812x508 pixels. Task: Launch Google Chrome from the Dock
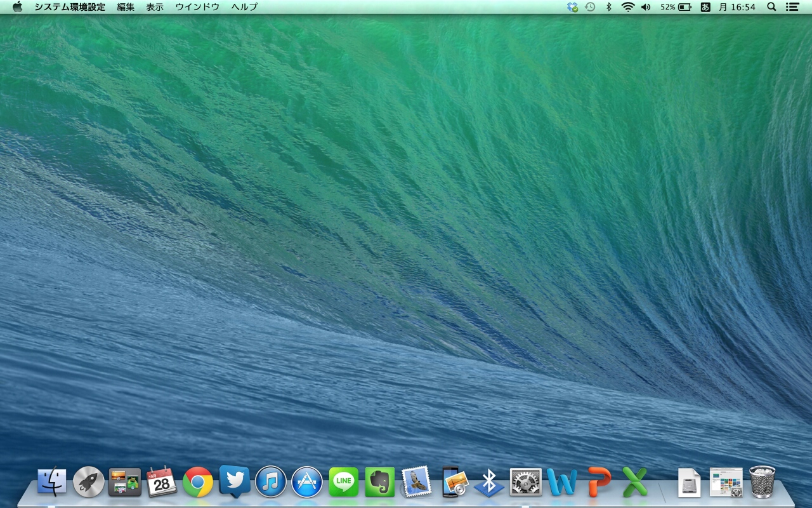[x=198, y=482]
